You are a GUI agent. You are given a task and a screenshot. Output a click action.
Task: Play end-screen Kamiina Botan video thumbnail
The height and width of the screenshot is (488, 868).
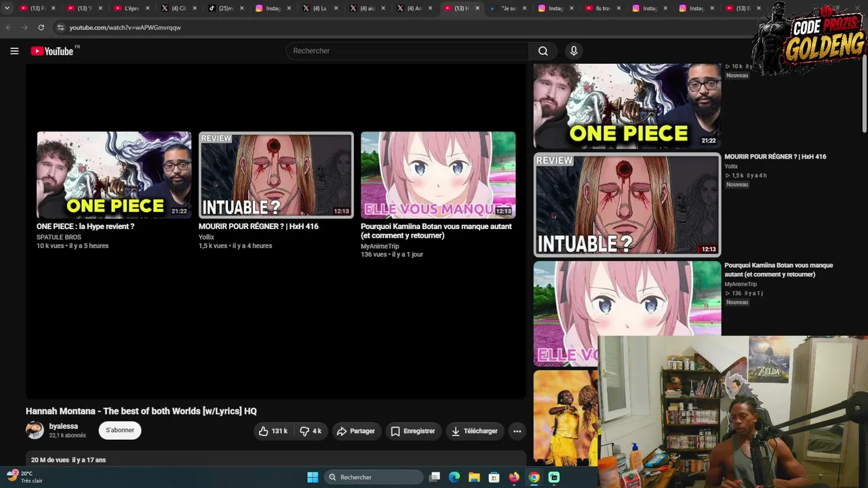[x=438, y=175]
